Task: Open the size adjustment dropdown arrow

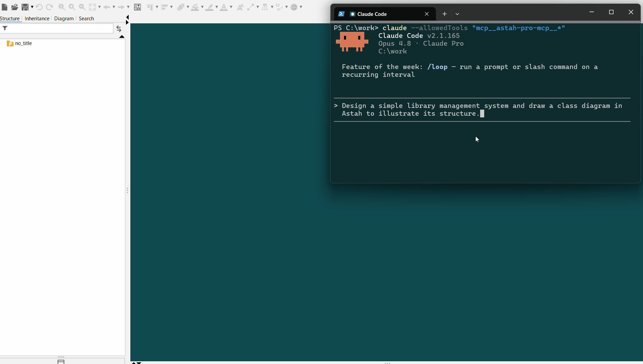Action: (286, 7)
